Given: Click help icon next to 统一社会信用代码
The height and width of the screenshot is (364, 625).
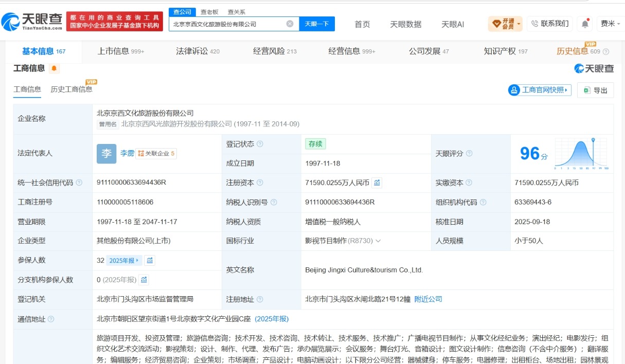Looking at the screenshot, I should point(79,183).
